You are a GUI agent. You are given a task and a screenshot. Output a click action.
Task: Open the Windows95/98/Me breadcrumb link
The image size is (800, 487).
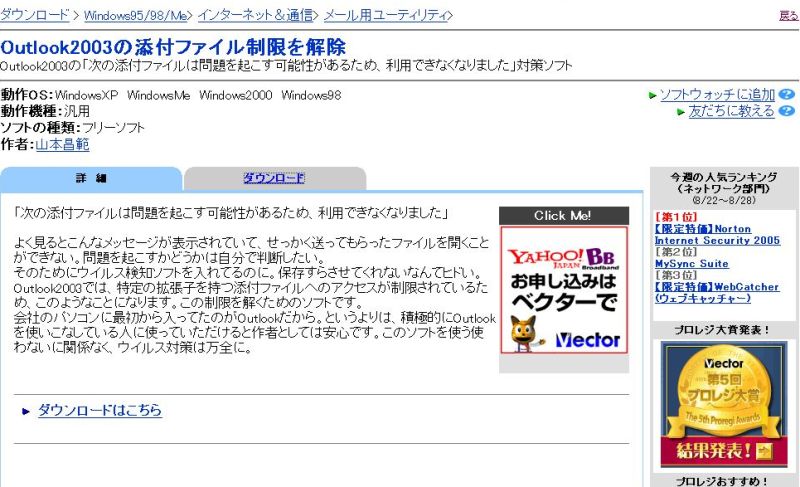click(136, 15)
